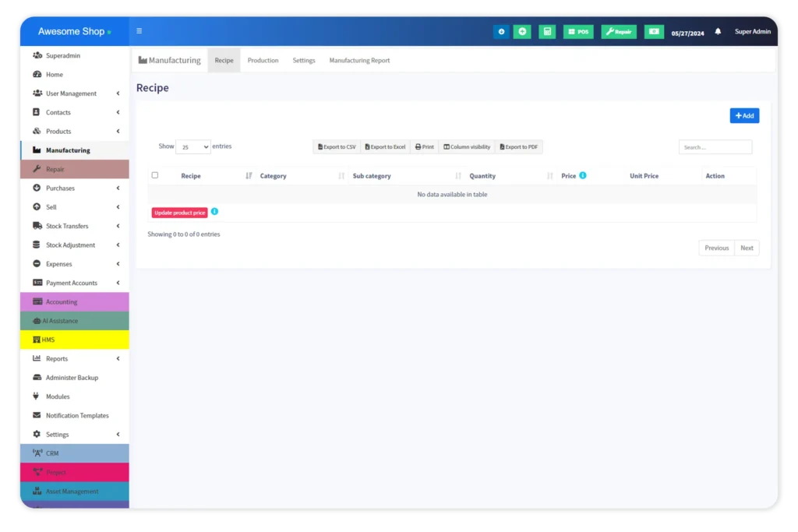Open the calculator icon in top bar
The height and width of the screenshot is (532, 798).
pos(547,32)
